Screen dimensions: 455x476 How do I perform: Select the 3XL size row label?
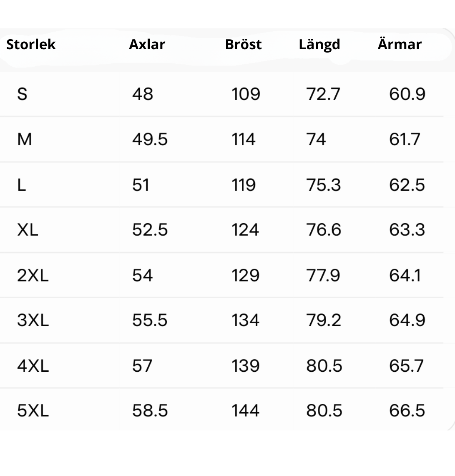(x=33, y=320)
